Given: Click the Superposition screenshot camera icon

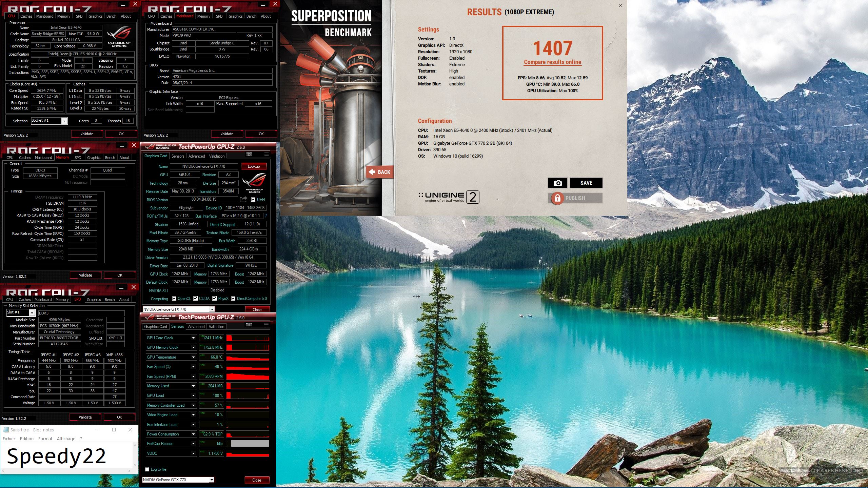Looking at the screenshot, I should pos(557,183).
